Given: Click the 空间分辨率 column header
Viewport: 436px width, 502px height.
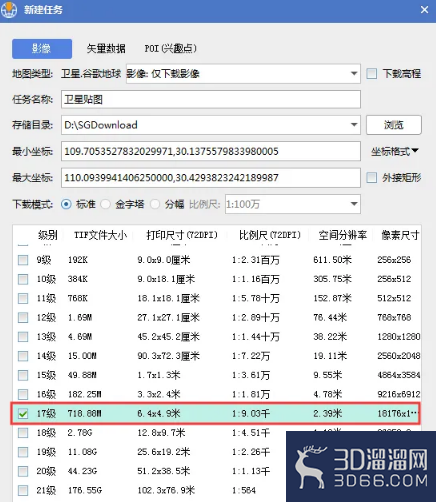Looking at the screenshot, I should coord(343,235).
